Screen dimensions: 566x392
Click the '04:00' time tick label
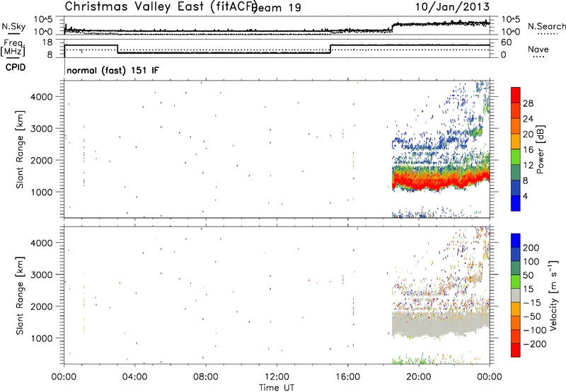tap(134, 377)
